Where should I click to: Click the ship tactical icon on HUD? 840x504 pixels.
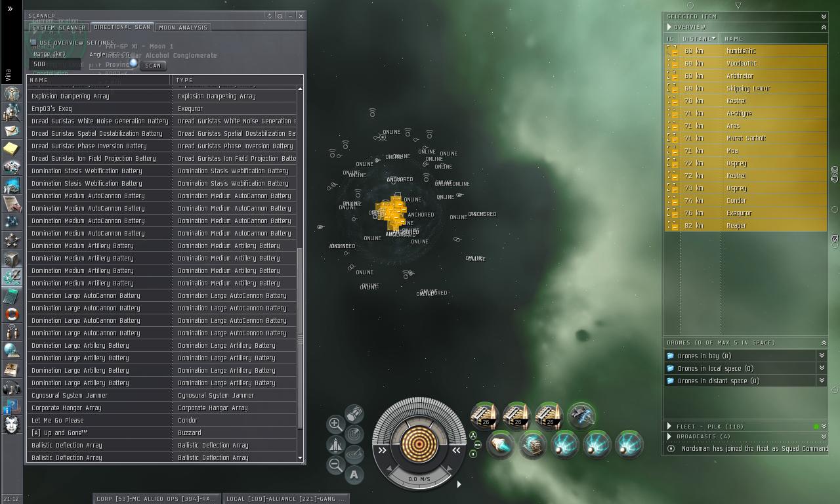point(335,445)
